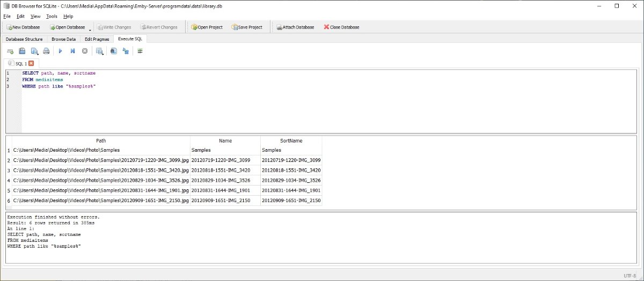Click the SortName column header

(x=291, y=140)
